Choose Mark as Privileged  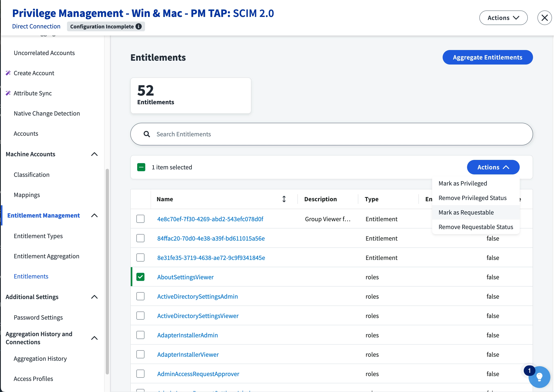click(x=476, y=183)
